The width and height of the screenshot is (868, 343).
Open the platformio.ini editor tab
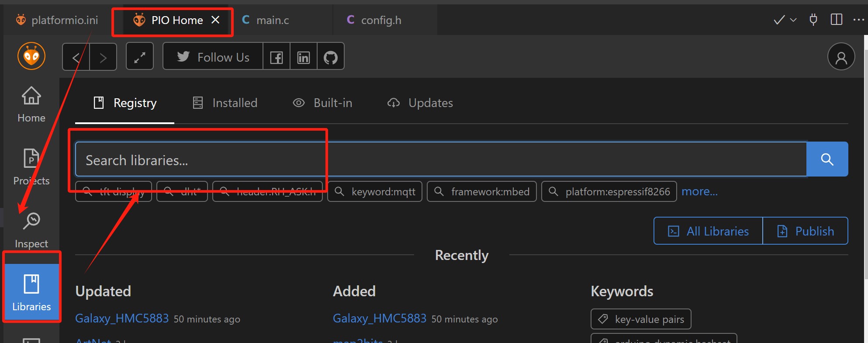click(57, 20)
